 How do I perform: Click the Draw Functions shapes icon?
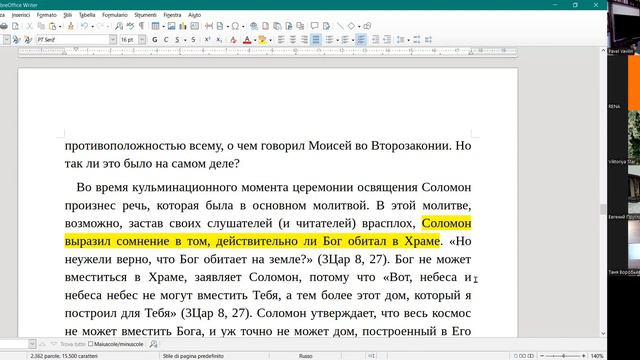(367, 26)
